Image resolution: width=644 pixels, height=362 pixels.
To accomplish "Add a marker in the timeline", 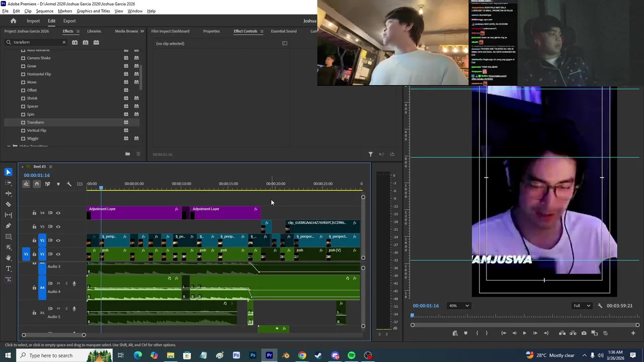I will [x=58, y=184].
